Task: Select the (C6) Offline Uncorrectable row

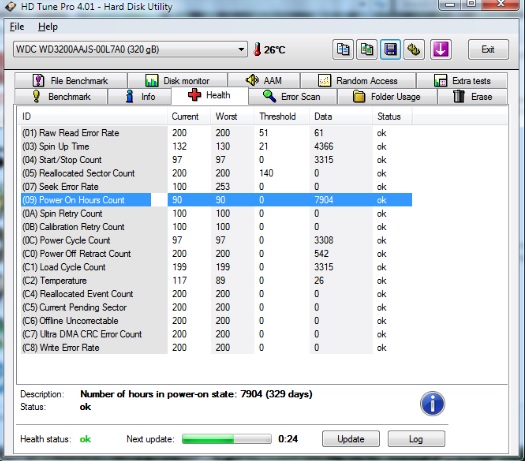Action: click(x=216, y=320)
